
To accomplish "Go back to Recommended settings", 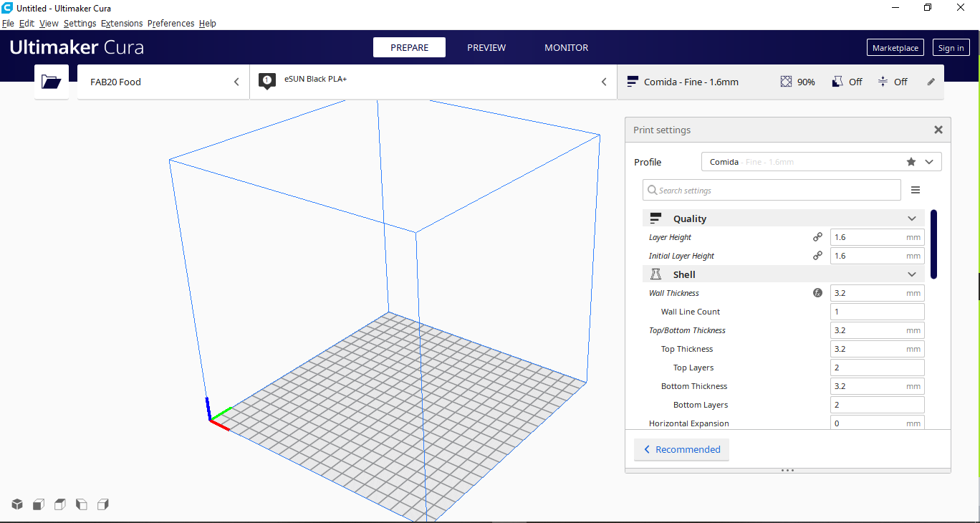I will click(681, 449).
